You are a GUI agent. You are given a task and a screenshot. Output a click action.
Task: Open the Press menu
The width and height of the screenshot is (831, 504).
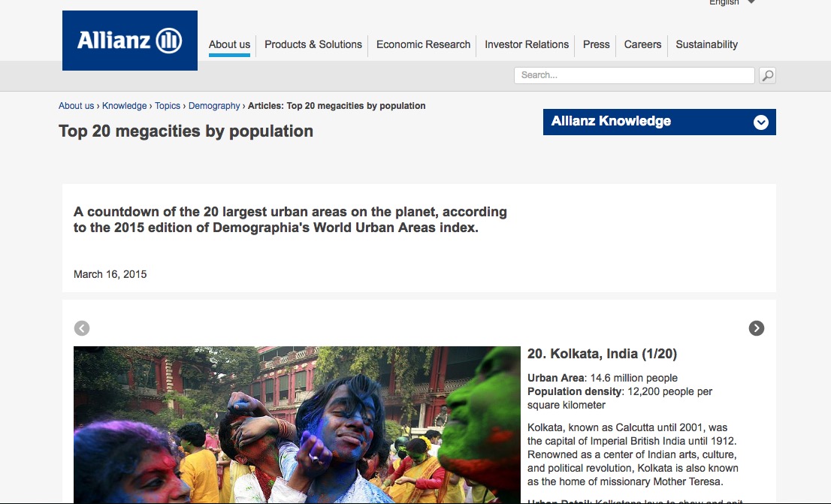tap(597, 44)
